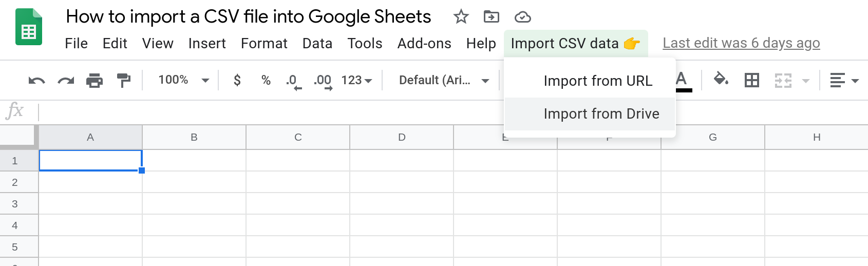Increase decimal places
This screenshot has height=266, width=868.
[x=323, y=81]
